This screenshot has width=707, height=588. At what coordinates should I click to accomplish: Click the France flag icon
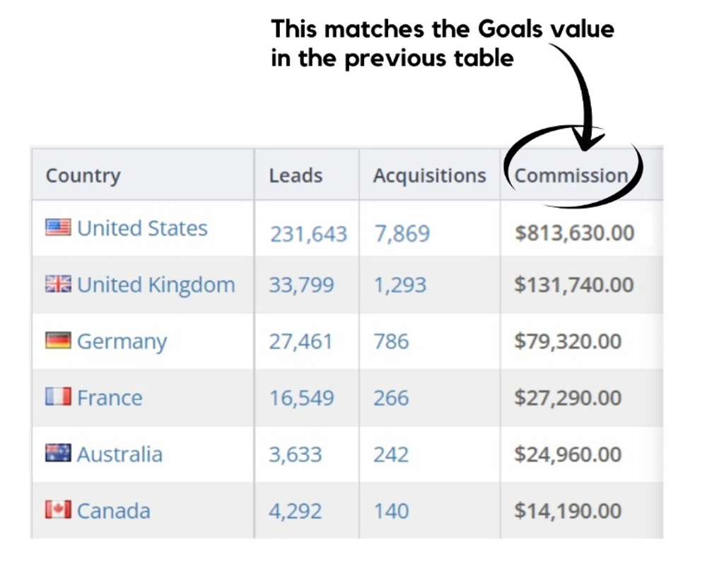(x=58, y=397)
